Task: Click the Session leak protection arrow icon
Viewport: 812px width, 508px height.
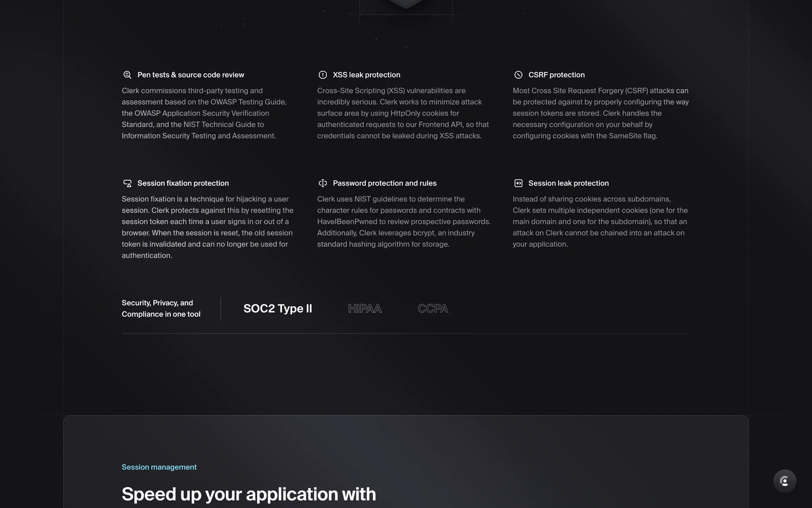Action: click(x=518, y=183)
